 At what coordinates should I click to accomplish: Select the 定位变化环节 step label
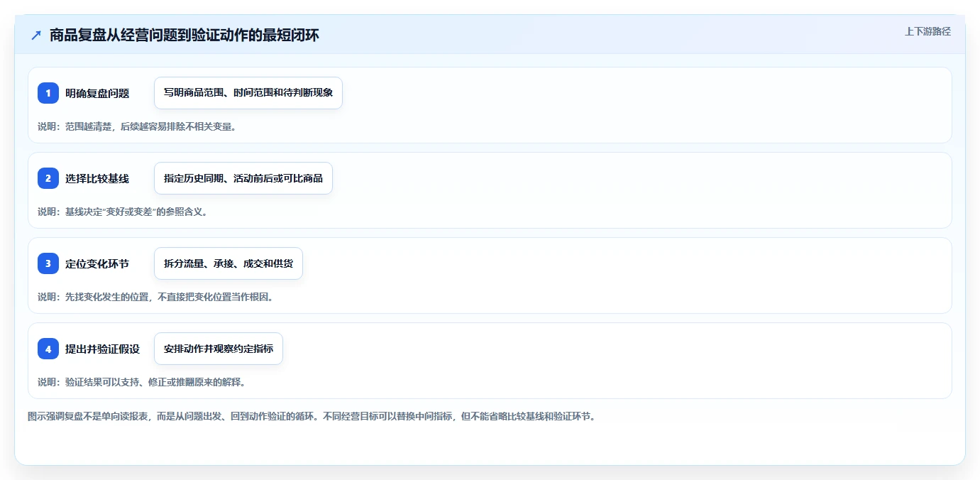point(97,263)
